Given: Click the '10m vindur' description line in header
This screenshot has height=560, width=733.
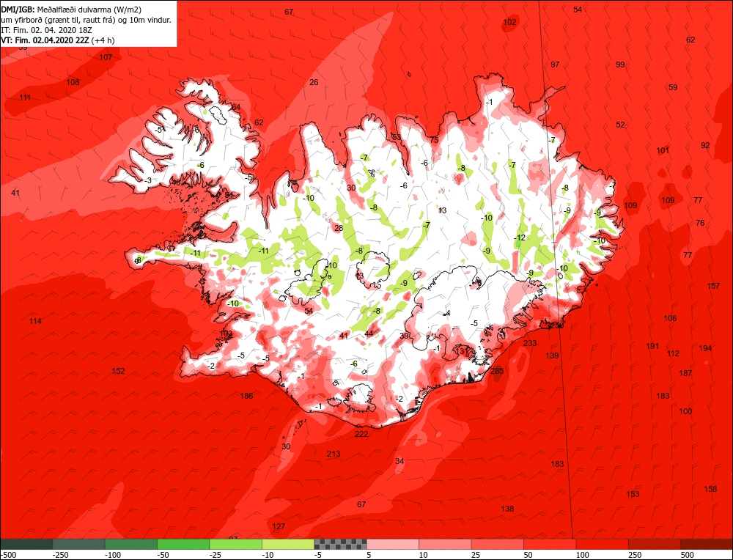Looking at the screenshot, I should pos(86,20).
